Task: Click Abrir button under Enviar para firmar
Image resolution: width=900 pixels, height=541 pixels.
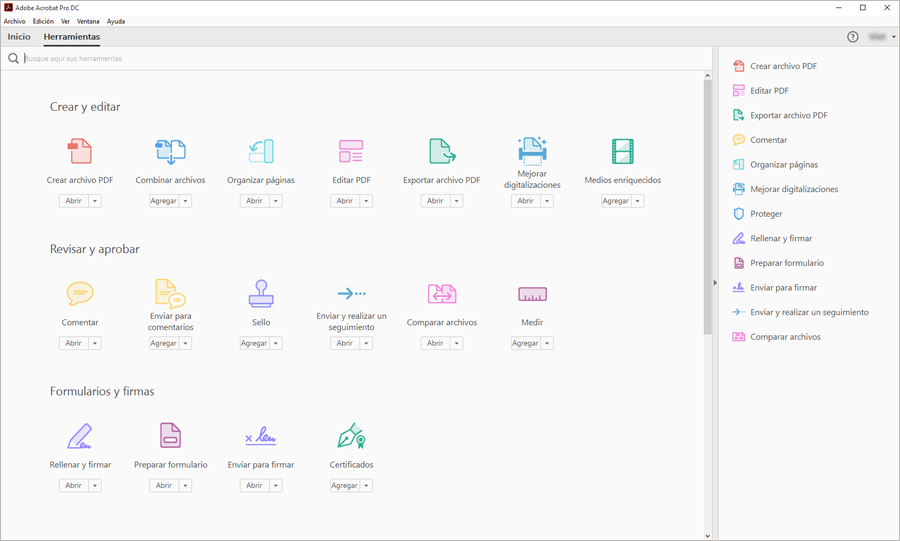Action: 254,485
